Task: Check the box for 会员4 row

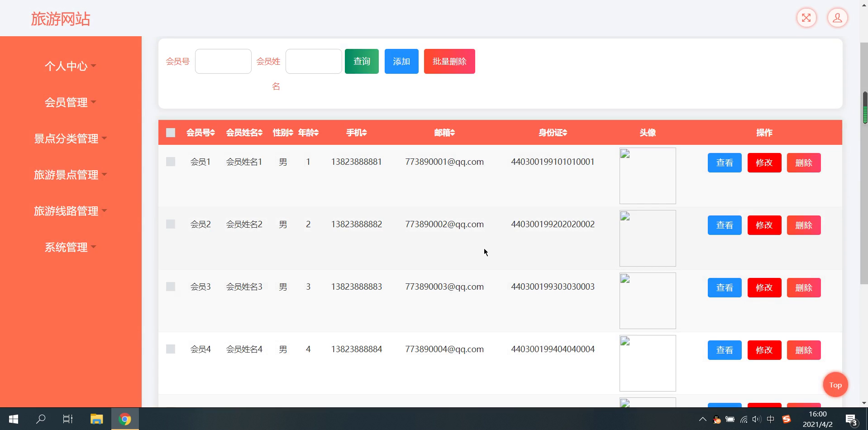Action: tap(171, 349)
